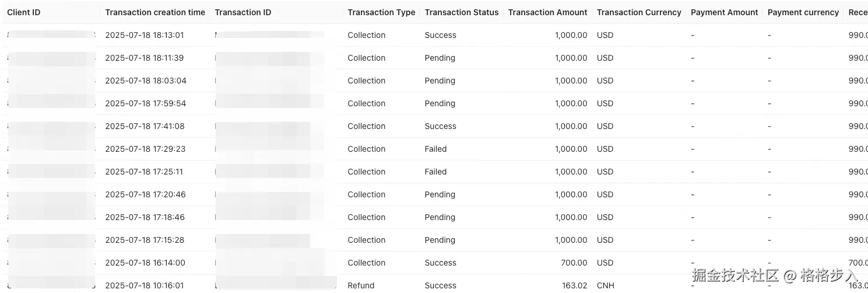Click the Transaction Amount column header
This screenshot has height=293, width=868.
[547, 12]
